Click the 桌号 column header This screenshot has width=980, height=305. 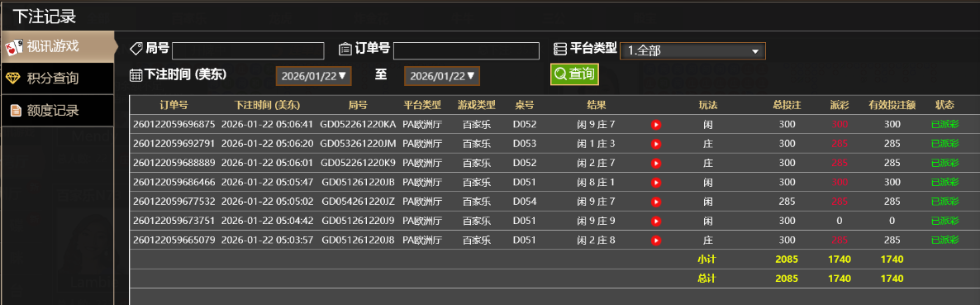click(525, 105)
